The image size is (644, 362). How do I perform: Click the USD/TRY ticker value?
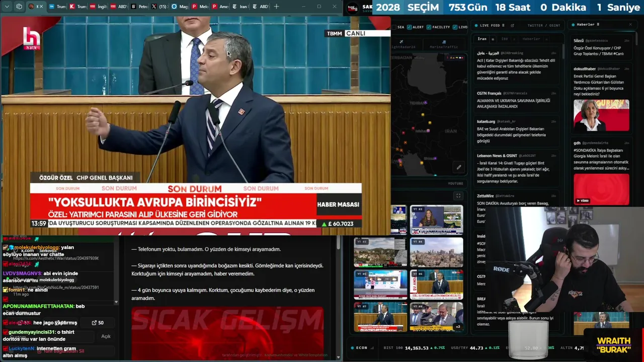[x=476, y=348]
